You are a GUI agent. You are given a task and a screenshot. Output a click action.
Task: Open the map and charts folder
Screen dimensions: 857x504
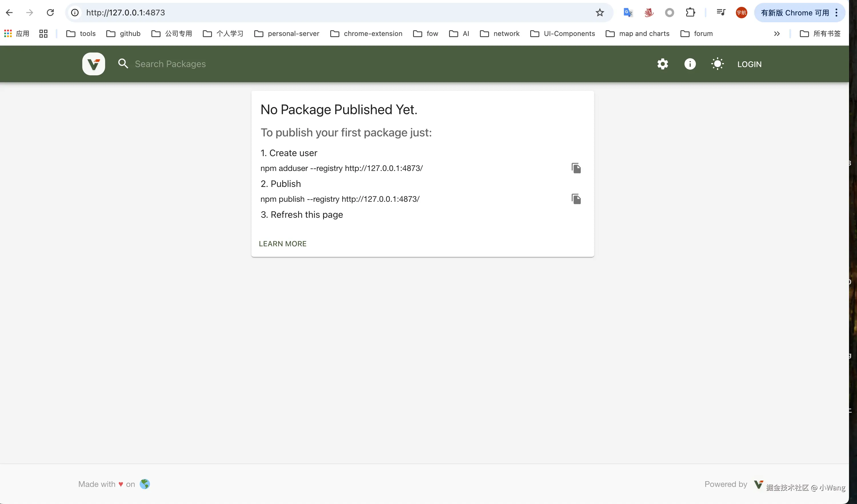coord(637,34)
